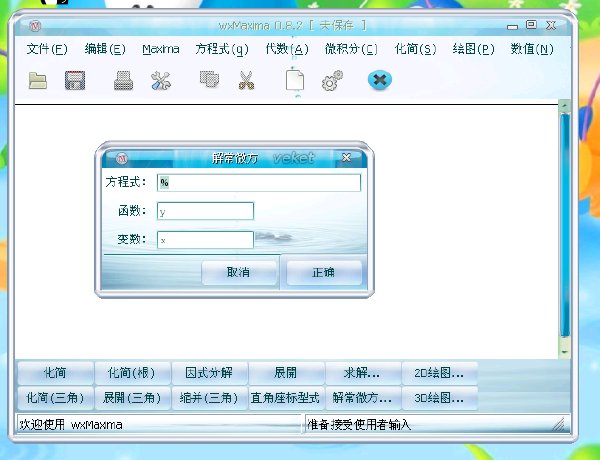Confirm with the 正确 button
The width and height of the screenshot is (600, 460).
tap(324, 272)
